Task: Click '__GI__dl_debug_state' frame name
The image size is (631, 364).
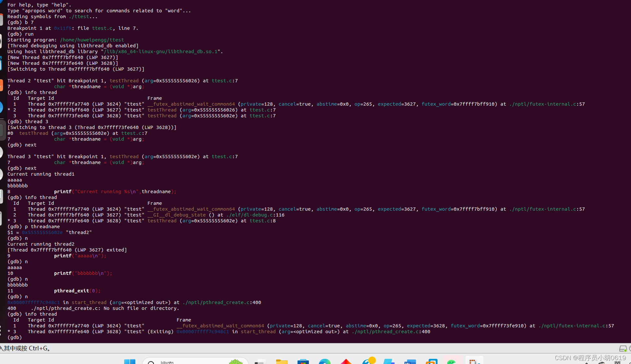Action: [x=176, y=215]
